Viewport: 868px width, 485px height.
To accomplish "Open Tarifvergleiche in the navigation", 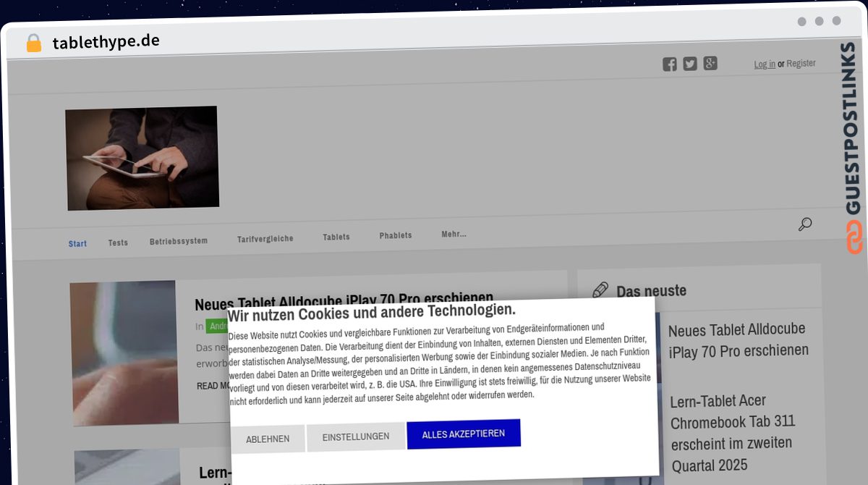I will [265, 239].
